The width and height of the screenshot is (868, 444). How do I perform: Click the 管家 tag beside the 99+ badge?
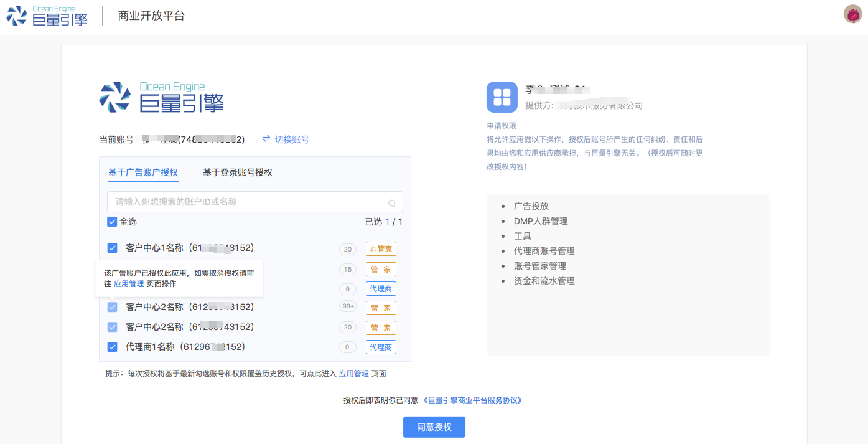pos(381,308)
